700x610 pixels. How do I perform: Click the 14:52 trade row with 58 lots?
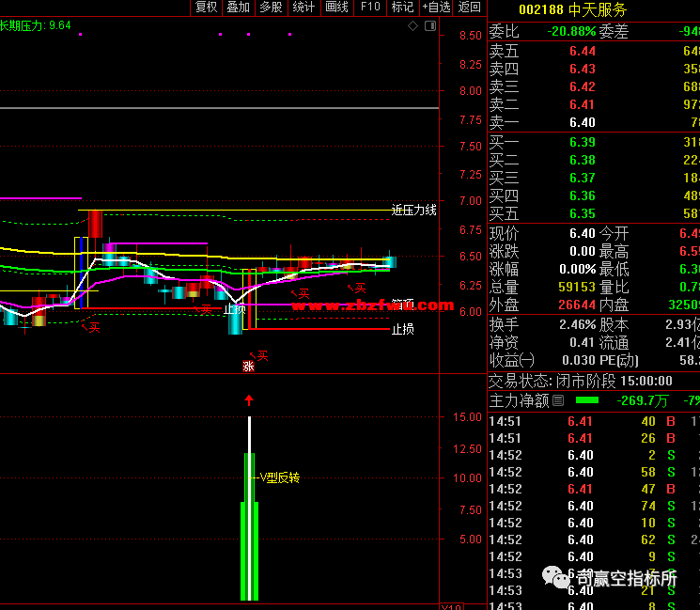pos(594,472)
